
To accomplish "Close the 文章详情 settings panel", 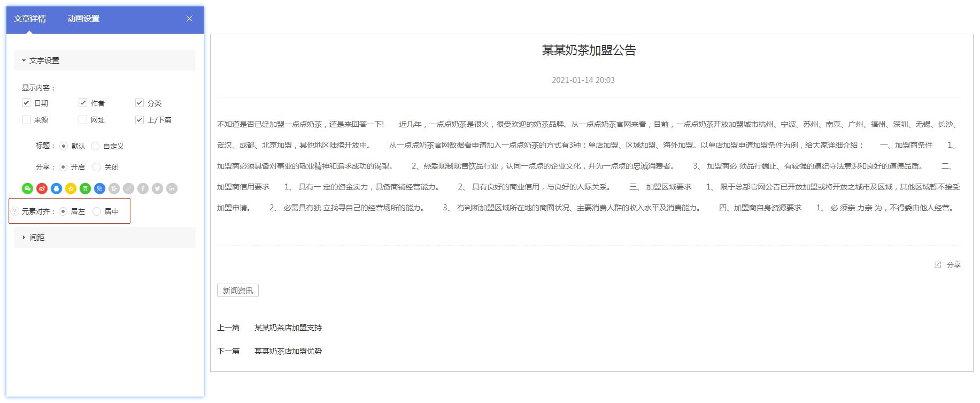I will [x=189, y=18].
